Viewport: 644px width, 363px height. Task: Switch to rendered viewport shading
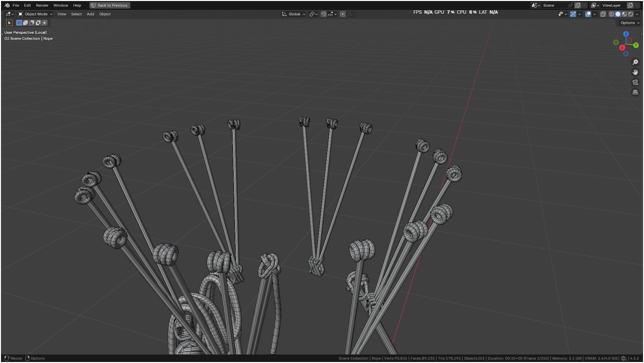[631, 14]
